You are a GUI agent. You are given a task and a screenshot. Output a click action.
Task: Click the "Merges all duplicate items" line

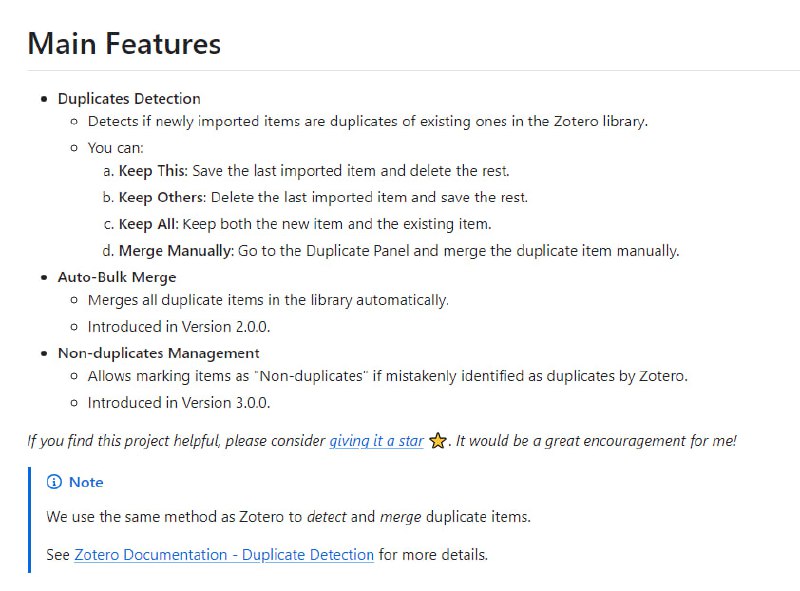(268, 300)
